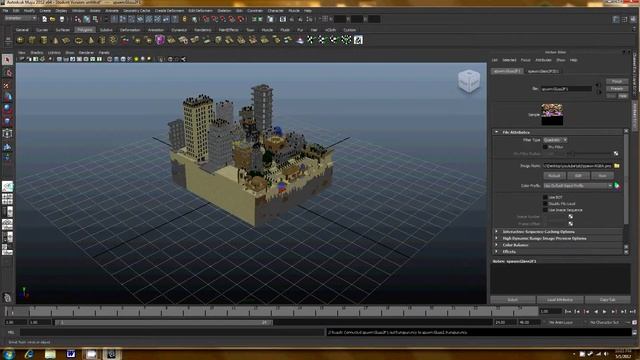Click the play forwards button

604,311
